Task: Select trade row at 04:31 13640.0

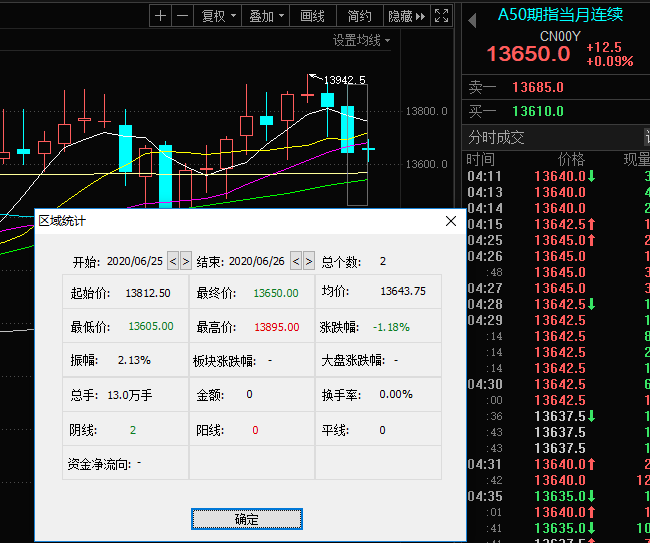Action: click(x=558, y=464)
